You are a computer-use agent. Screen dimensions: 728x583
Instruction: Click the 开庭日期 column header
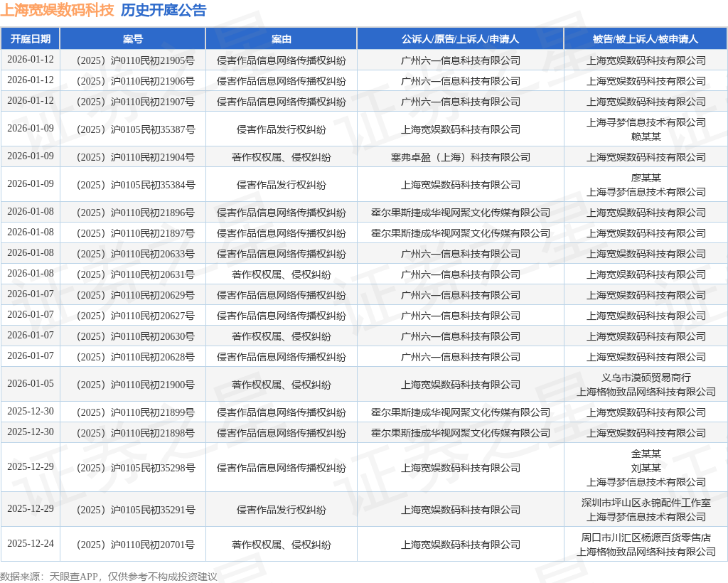click(31, 39)
